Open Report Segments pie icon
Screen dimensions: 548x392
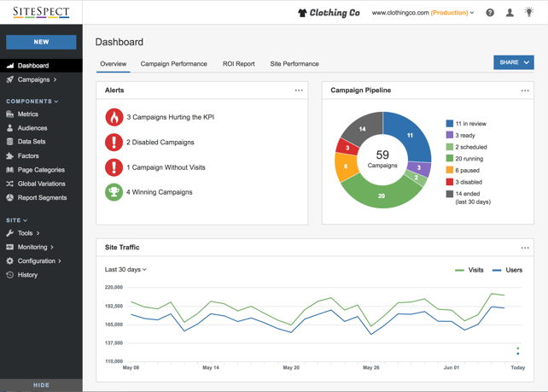[9, 197]
